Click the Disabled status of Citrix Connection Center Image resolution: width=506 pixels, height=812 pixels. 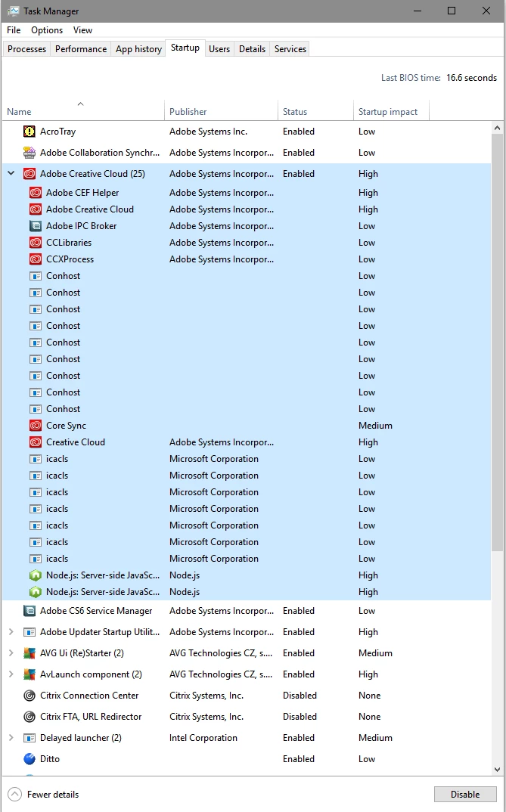(300, 696)
